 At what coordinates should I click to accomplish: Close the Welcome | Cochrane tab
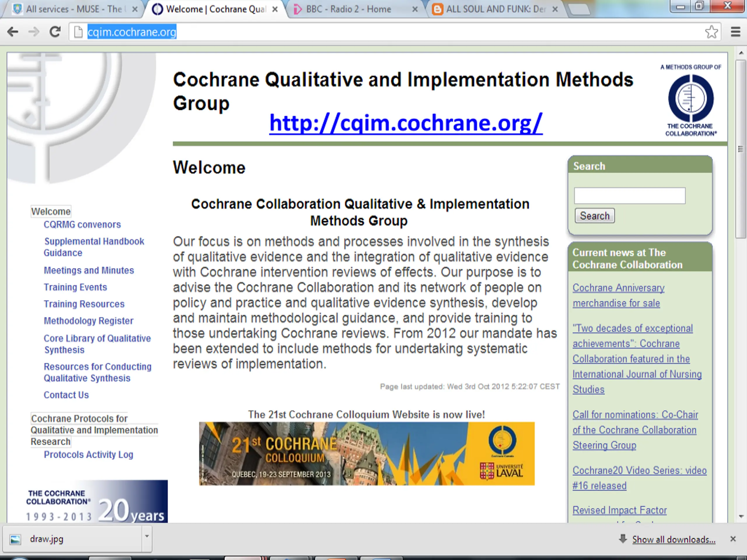point(275,9)
